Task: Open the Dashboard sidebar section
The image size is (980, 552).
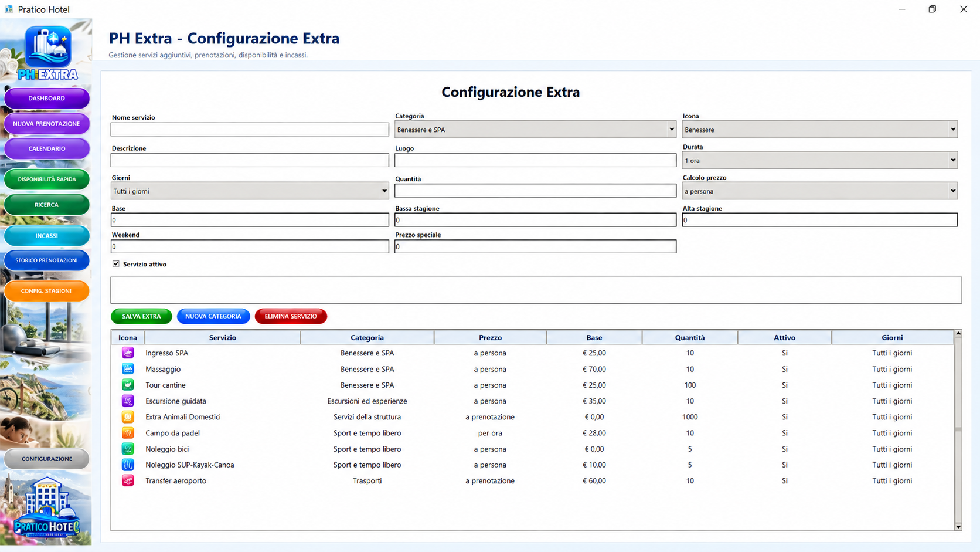Action: click(47, 98)
